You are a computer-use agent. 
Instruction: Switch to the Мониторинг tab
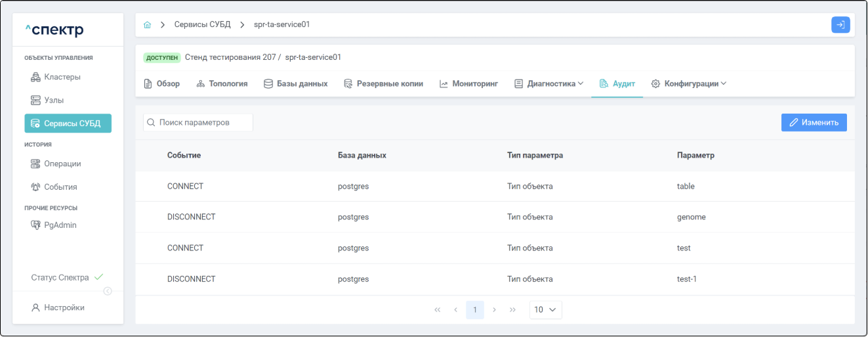(468, 84)
